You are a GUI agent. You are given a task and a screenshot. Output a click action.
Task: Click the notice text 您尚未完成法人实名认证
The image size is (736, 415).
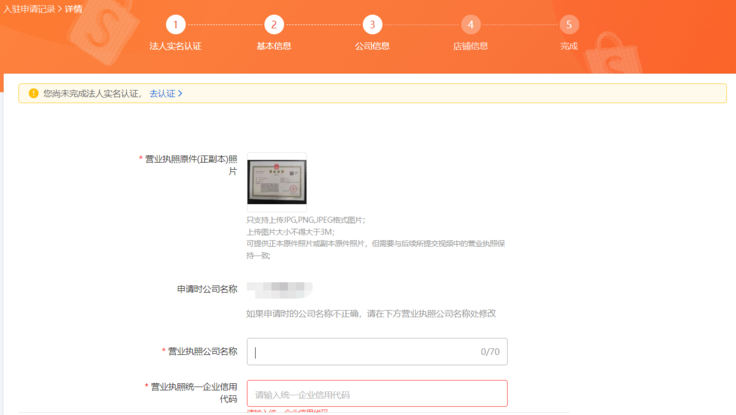tap(92, 93)
